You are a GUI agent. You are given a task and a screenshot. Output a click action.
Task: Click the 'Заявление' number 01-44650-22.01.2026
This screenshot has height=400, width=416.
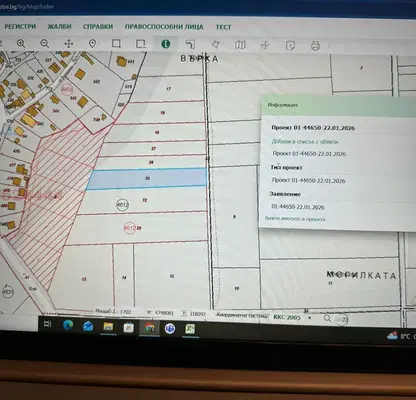click(298, 207)
